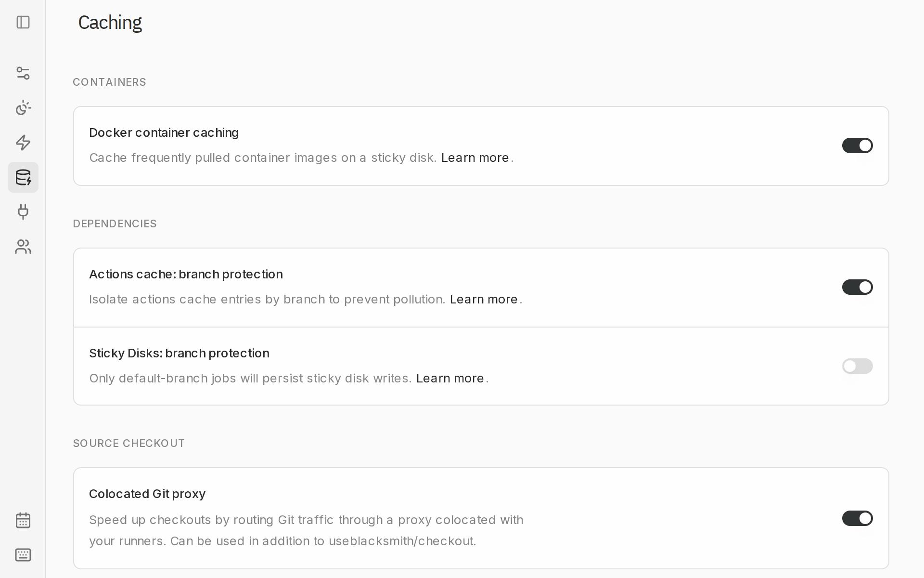924x578 pixels.
Task: Open Learn more for Sticky Disks
Action: tap(450, 378)
